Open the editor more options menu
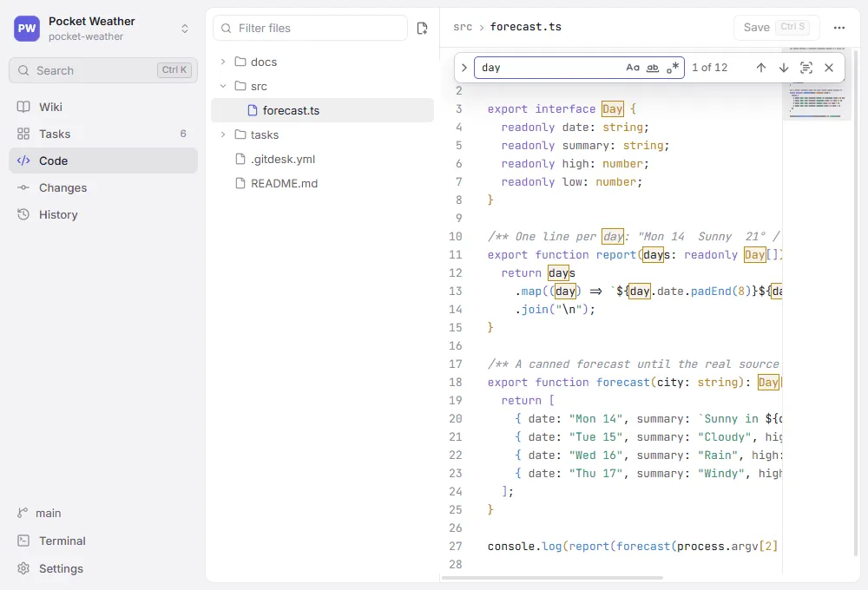868x590 pixels. click(839, 27)
